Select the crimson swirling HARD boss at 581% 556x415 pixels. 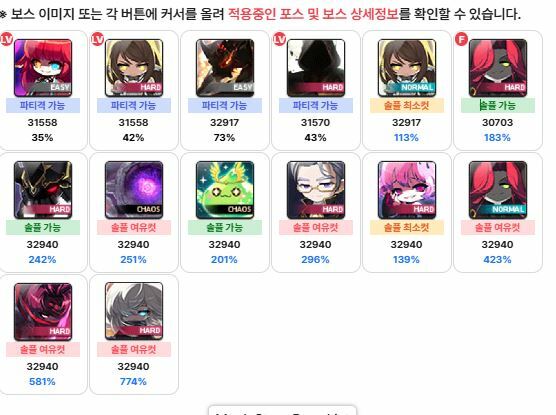coord(43,312)
